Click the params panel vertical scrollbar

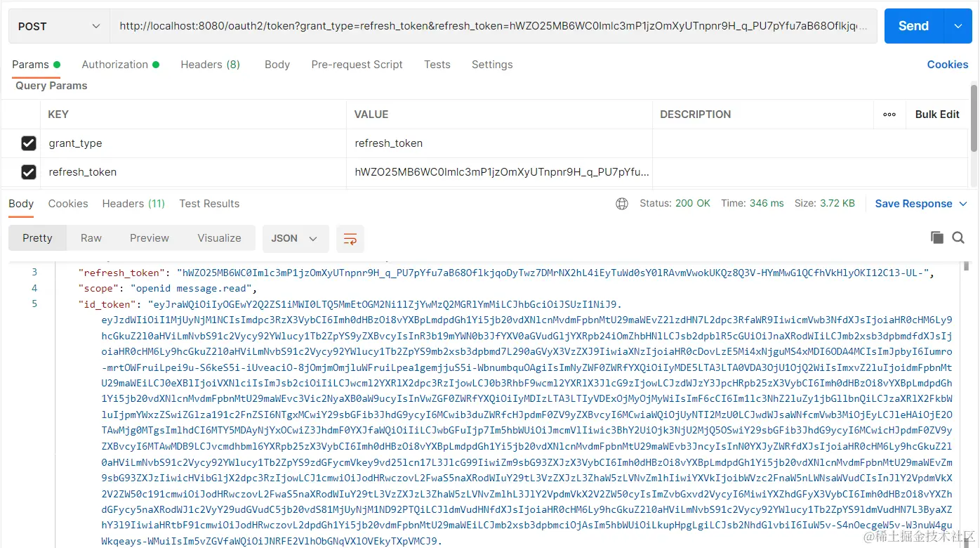tap(974, 117)
